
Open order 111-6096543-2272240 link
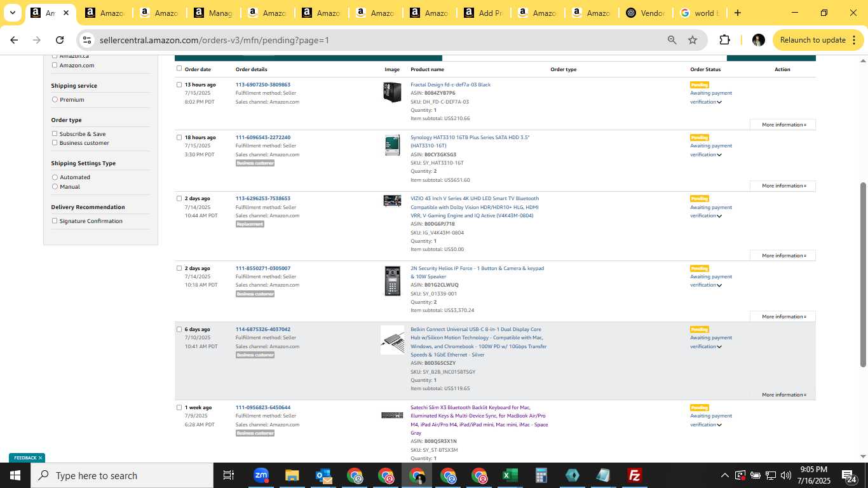pos(263,137)
